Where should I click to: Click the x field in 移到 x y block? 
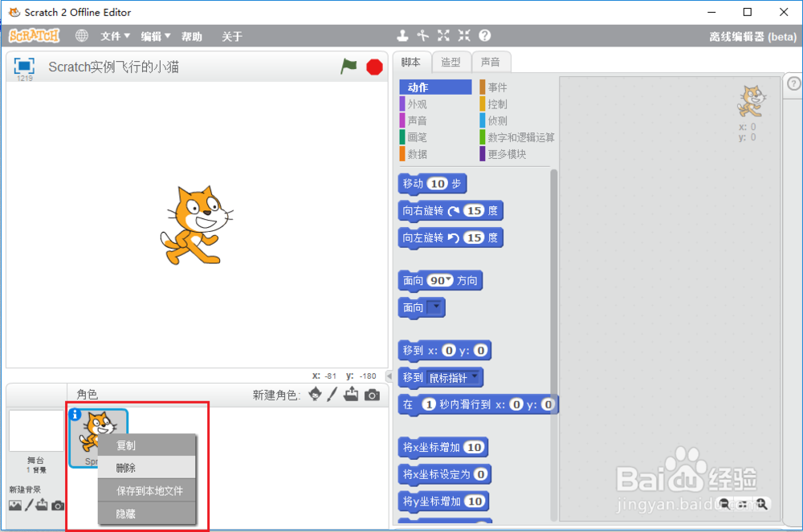click(449, 351)
